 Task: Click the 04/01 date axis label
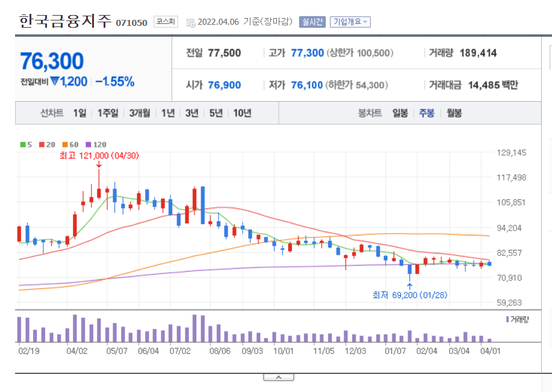490,351
